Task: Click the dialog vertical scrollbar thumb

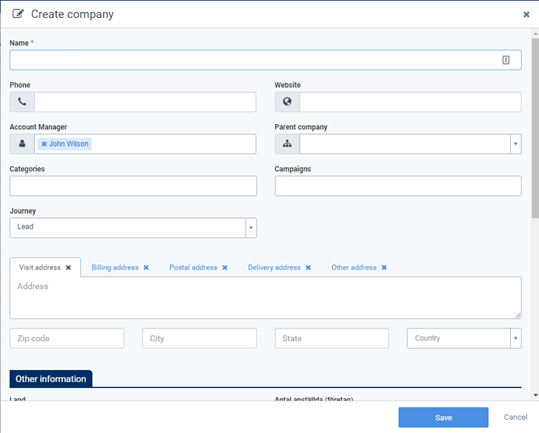Action: (535, 128)
